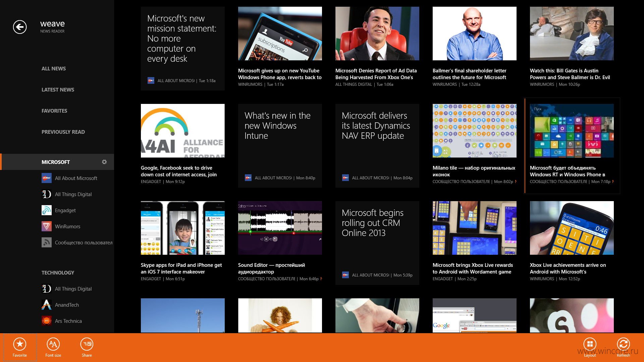Open Xbox Live rewards Wordament thumbnail
Viewport: 644px width, 362px height.
[475, 228]
